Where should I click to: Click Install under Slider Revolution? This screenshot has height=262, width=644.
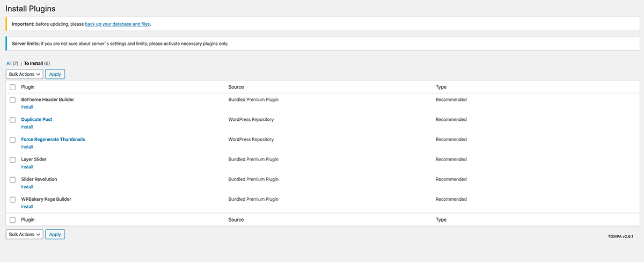(27, 187)
